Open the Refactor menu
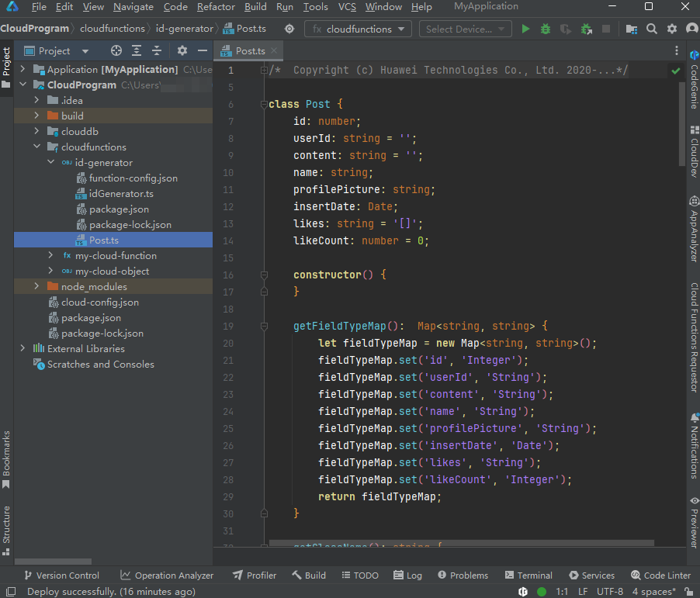Viewport: 700px width, 598px height. tap(216, 7)
